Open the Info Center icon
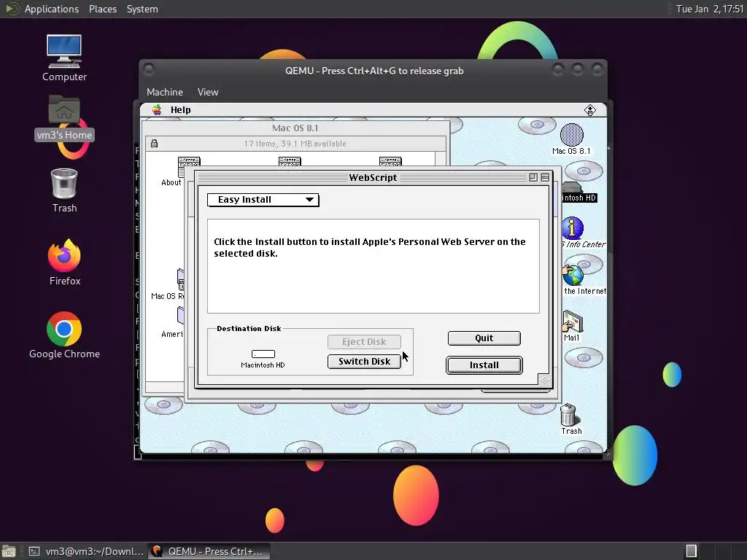 (x=572, y=228)
